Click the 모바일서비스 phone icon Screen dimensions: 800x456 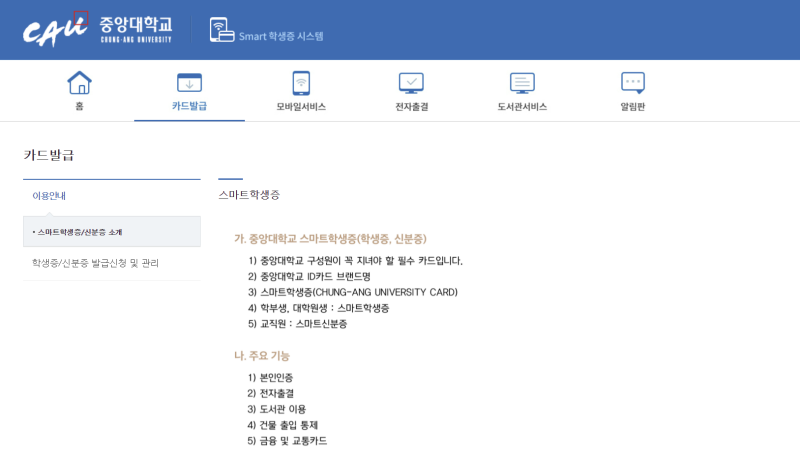coord(301,83)
